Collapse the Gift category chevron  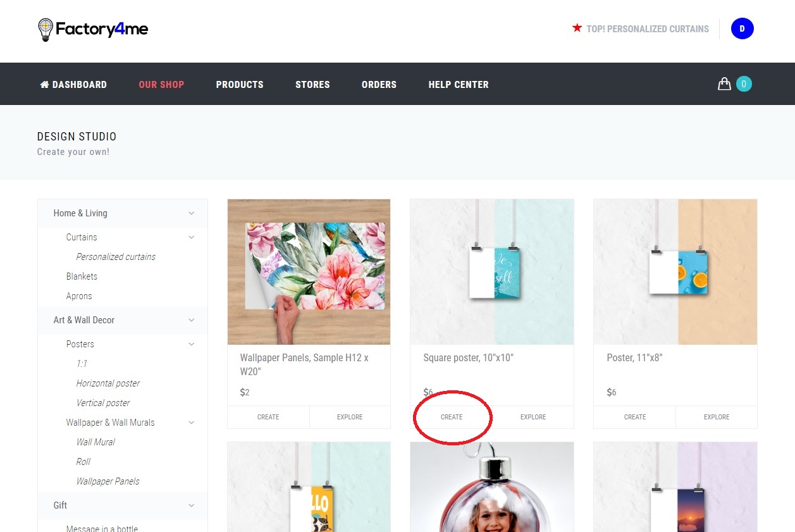click(191, 505)
